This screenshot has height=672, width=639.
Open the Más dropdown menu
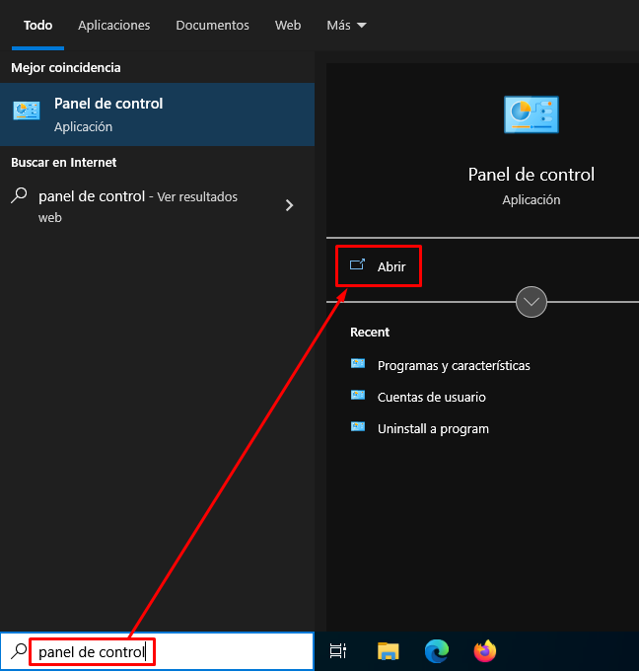pyautogui.click(x=346, y=26)
